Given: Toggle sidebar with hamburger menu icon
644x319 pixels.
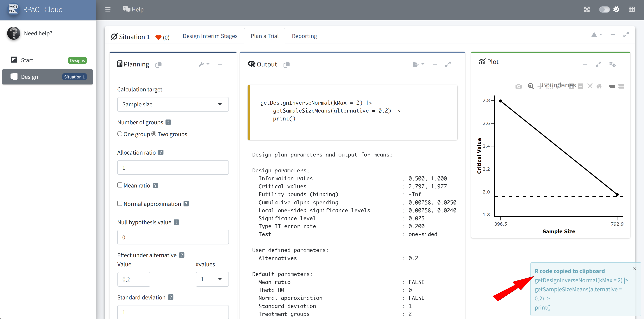Looking at the screenshot, I should (108, 9).
